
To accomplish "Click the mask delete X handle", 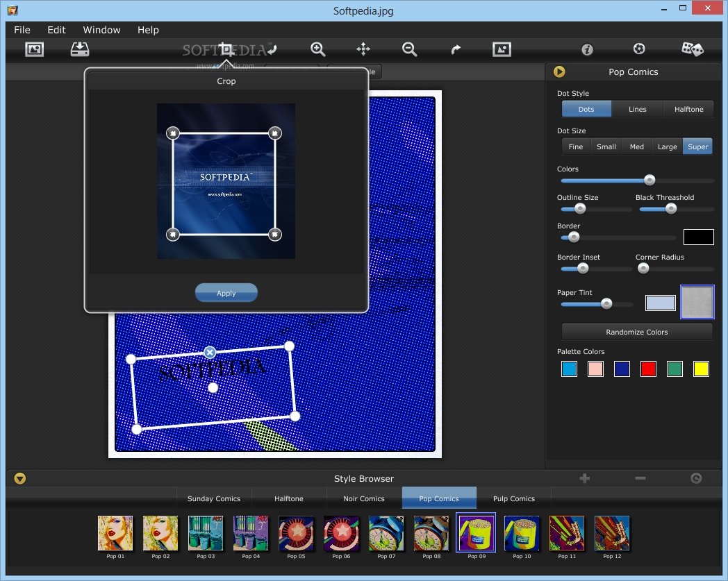I will 210,352.
